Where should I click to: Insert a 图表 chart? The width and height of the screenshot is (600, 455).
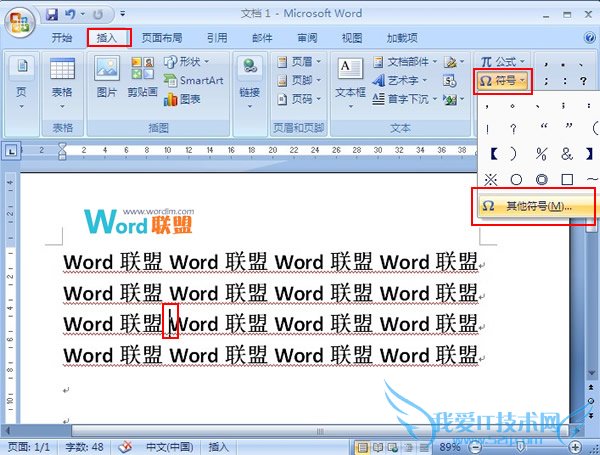[x=182, y=99]
